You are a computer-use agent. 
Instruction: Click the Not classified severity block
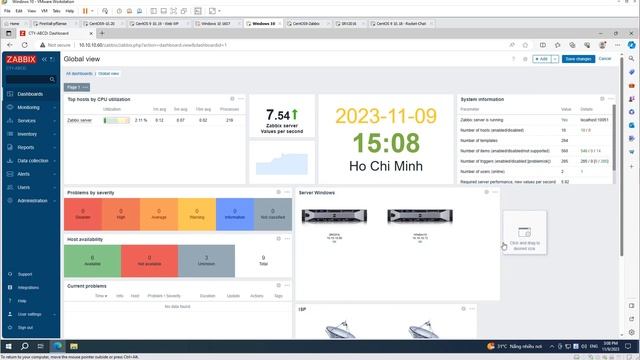tap(273, 214)
